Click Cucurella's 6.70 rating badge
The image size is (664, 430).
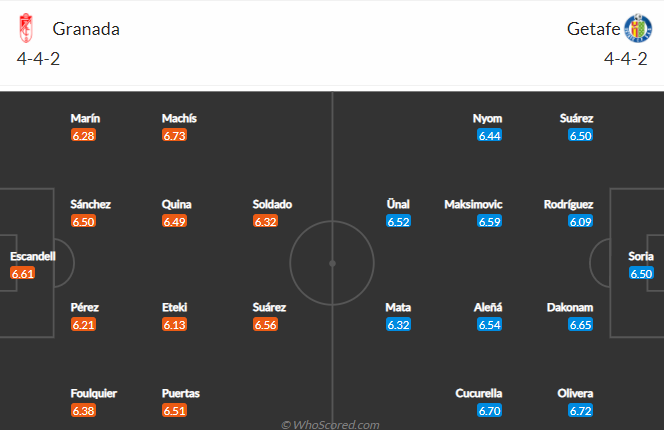click(490, 411)
